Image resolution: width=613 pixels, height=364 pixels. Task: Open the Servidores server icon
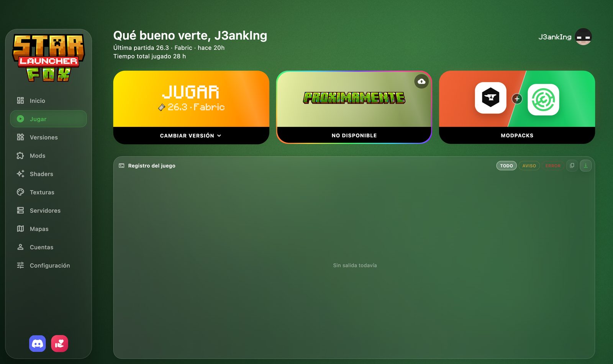tap(20, 210)
